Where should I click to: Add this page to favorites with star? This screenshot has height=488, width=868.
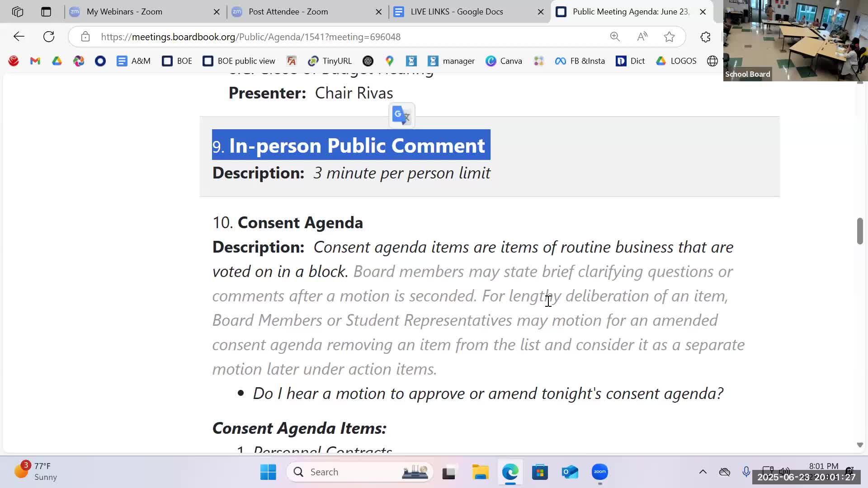[x=670, y=37]
